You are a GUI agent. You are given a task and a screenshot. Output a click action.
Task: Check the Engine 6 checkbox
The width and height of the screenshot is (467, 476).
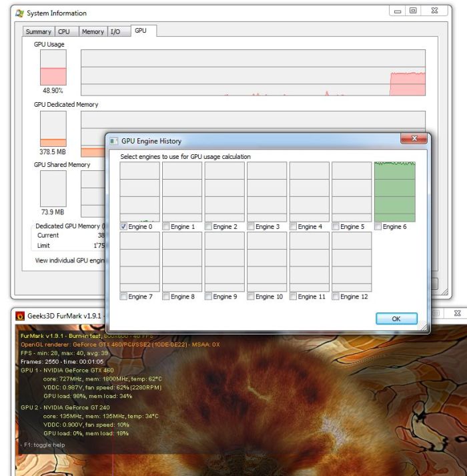[378, 226]
